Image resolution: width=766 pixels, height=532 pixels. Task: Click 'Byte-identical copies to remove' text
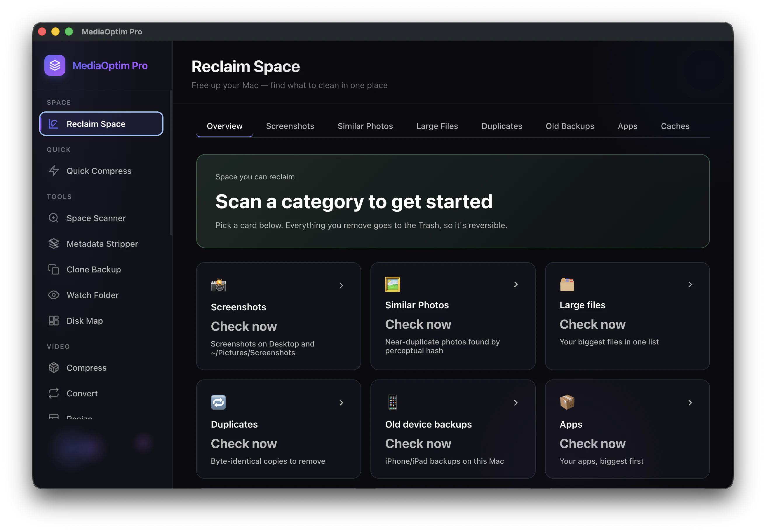[x=268, y=461]
